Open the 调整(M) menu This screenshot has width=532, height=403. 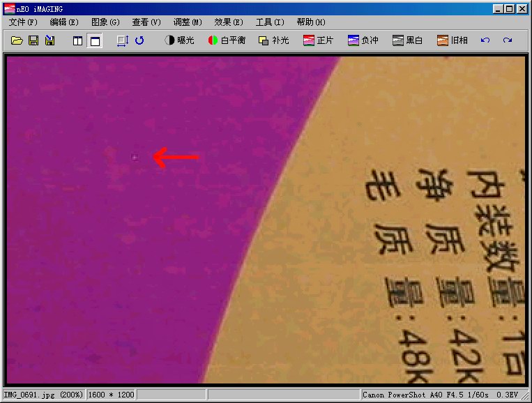point(187,22)
